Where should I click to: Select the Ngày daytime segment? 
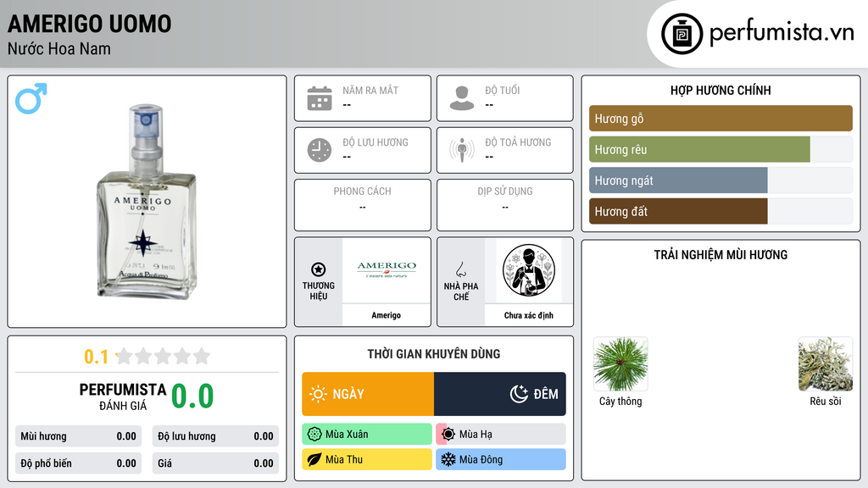tap(368, 394)
